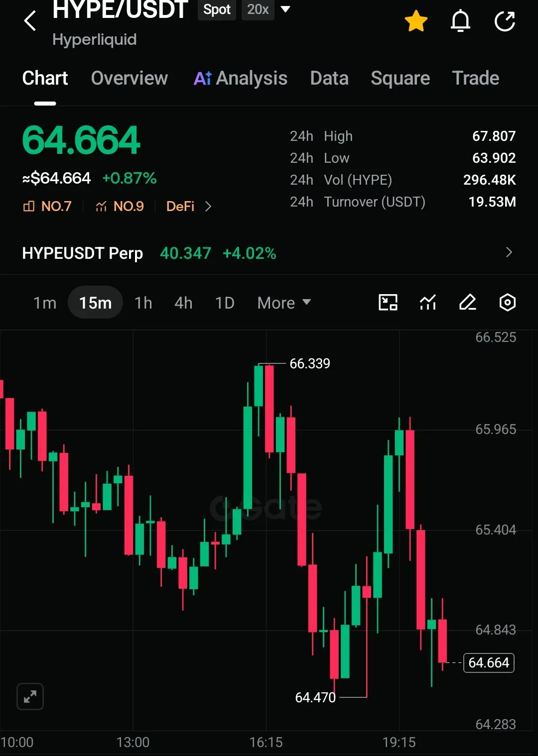Viewport: 538px width, 756px height.
Task: Tap the 20x leverage tag
Action: (258, 9)
